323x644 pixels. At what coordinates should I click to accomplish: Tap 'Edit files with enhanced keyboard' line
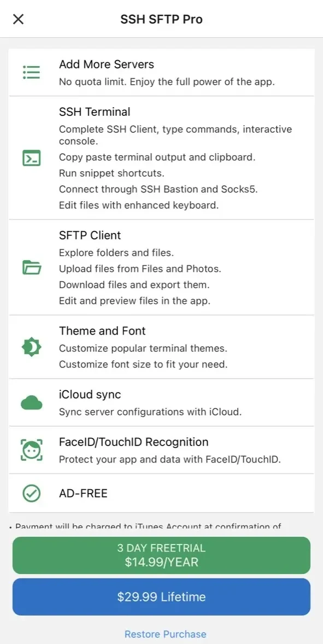(139, 206)
